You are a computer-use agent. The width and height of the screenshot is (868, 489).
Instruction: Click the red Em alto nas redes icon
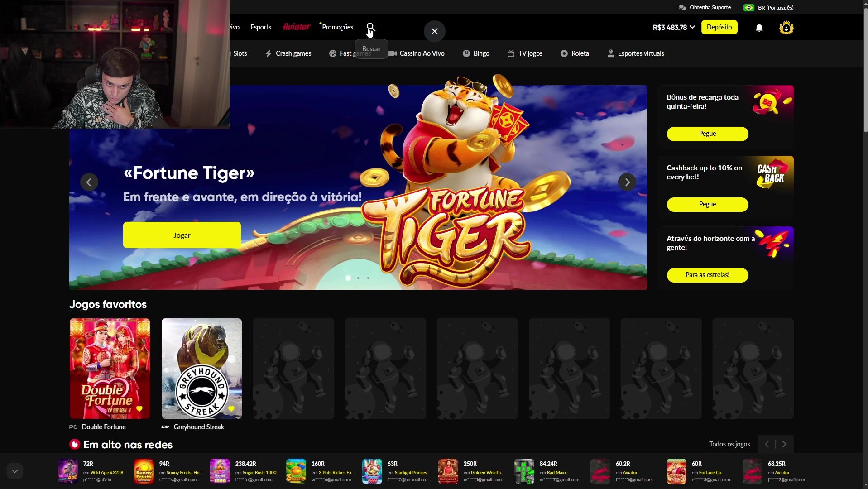[x=74, y=445]
